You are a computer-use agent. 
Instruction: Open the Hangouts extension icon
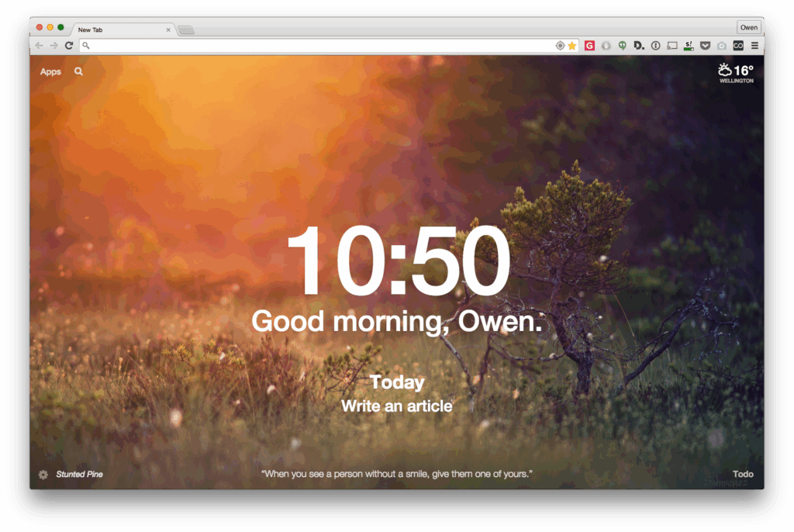(x=623, y=46)
